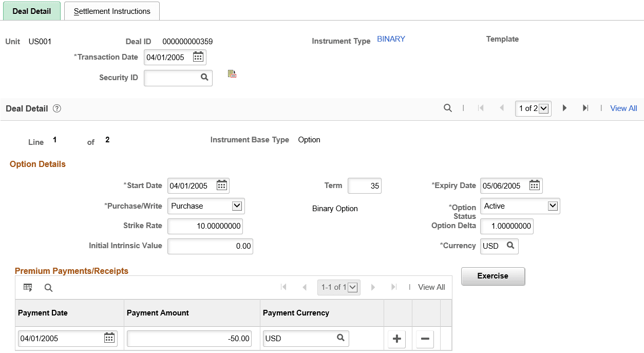Open the Transaction Date calendar picker

coord(198,57)
